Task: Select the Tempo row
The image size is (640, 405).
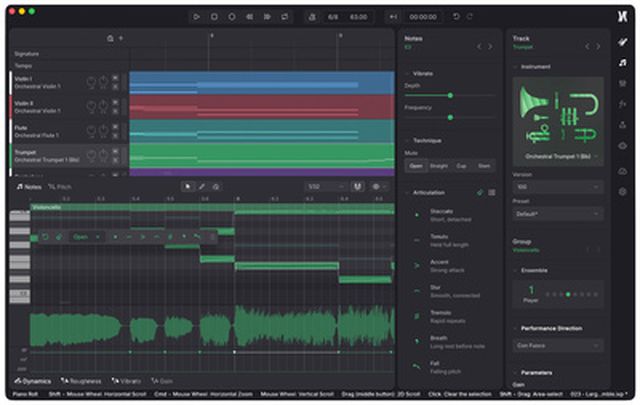Action: [x=69, y=65]
